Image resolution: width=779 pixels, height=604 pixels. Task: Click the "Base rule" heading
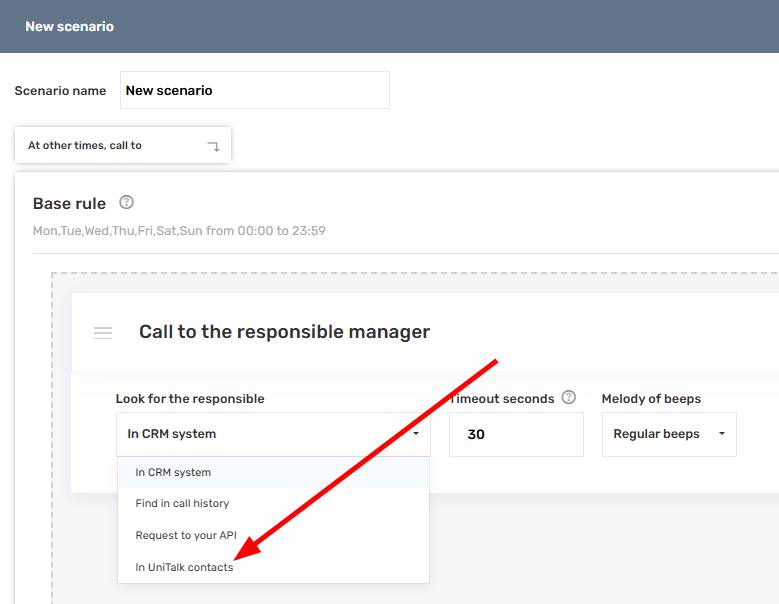coord(69,203)
